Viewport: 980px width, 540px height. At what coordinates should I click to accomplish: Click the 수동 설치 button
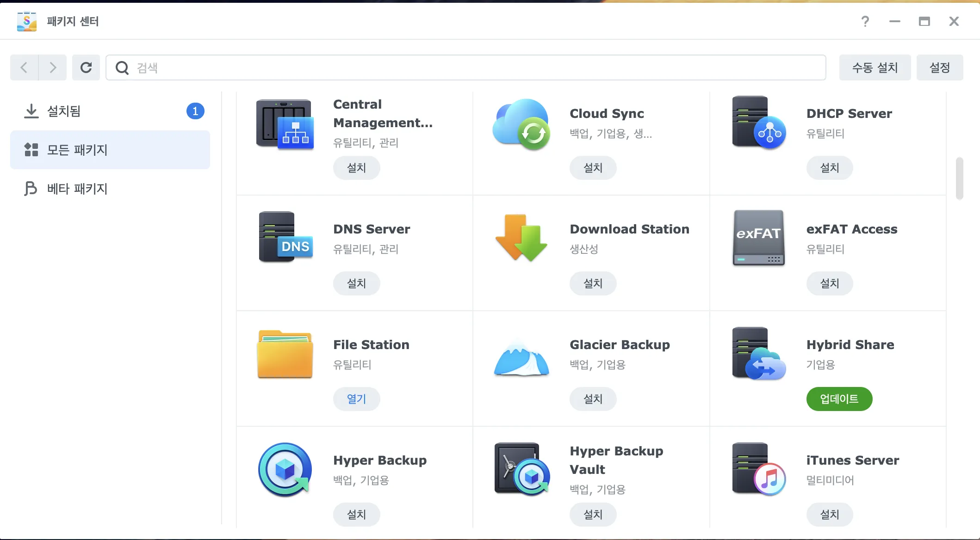(x=875, y=67)
